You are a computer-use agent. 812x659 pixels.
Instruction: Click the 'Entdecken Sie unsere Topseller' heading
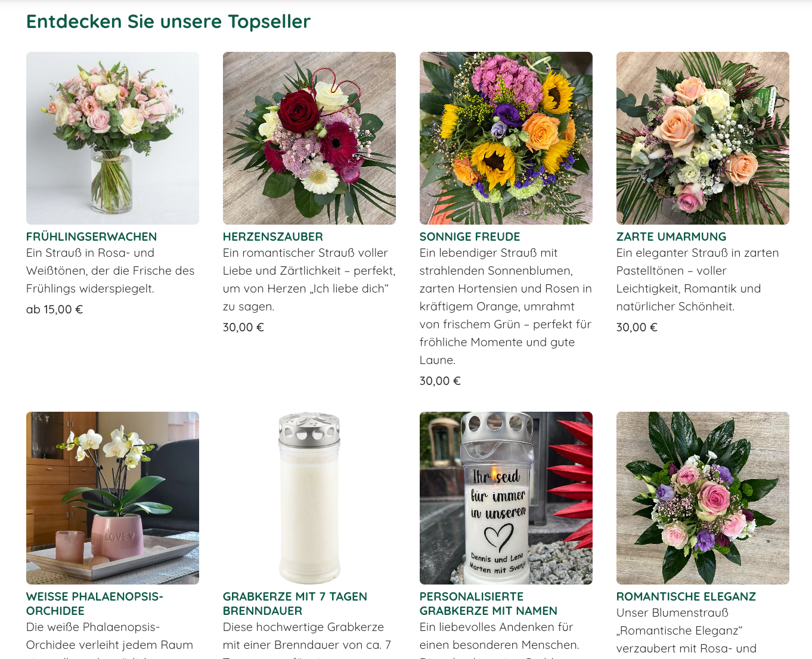169,21
